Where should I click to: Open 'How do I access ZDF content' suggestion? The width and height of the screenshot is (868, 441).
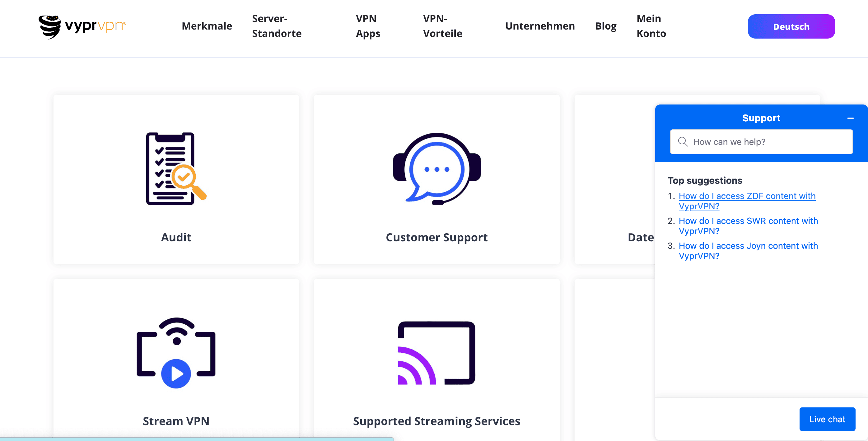[x=747, y=201]
